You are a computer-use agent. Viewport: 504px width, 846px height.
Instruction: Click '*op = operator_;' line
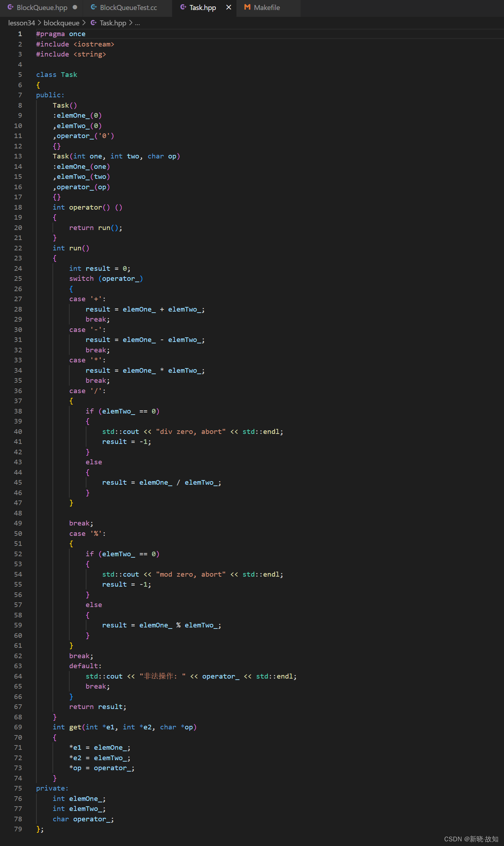[x=102, y=768]
